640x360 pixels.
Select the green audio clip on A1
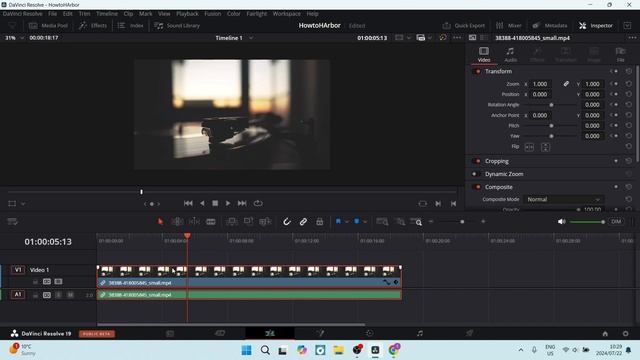point(249,295)
